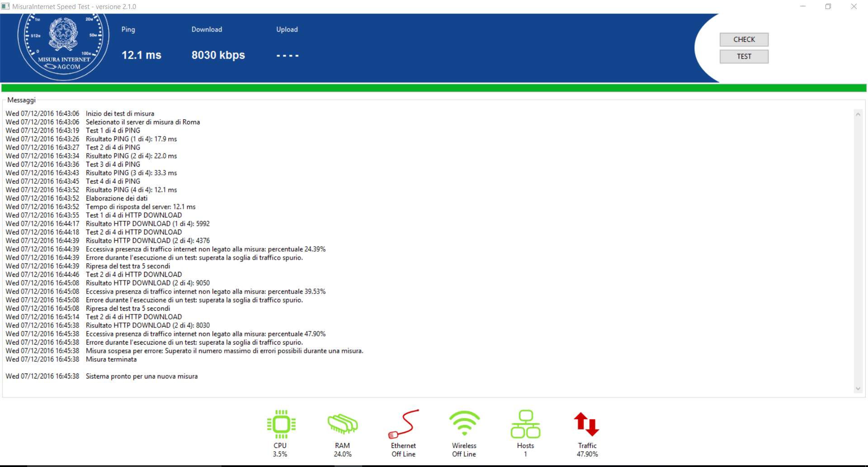Select the 'Misura terminata' log line
The width and height of the screenshot is (868, 467).
pyautogui.click(x=111, y=359)
